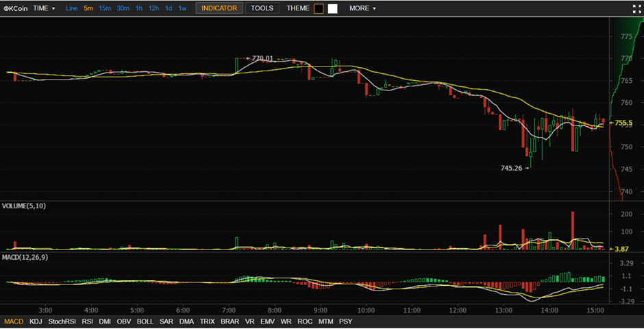Select the 1w interval
The height and width of the screenshot is (329, 644).
tap(182, 8)
